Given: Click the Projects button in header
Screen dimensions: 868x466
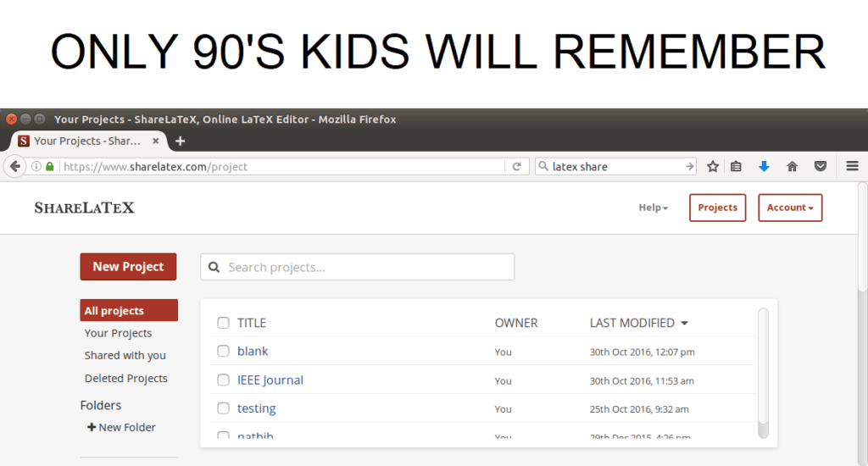Looking at the screenshot, I should 717,208.
